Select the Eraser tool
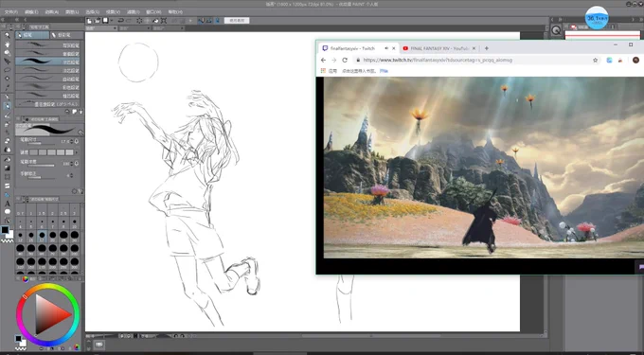The height and width of the screenshot is (355, 644). point(7,141)
